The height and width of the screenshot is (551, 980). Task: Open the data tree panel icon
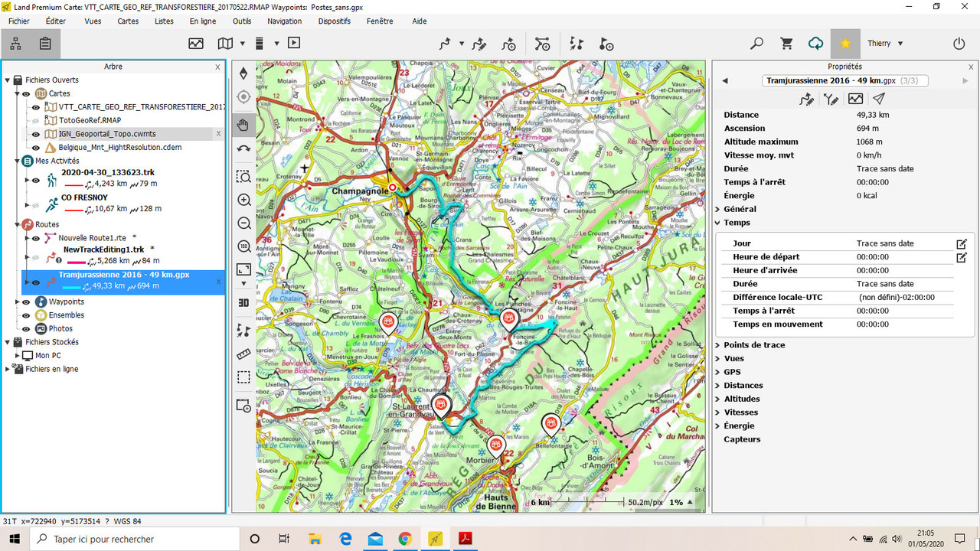tap(15, 44)
